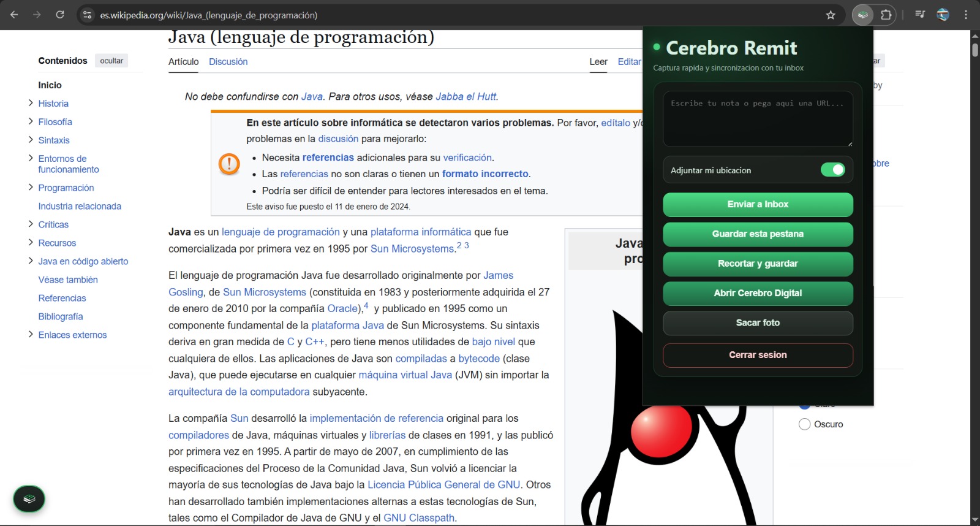Click the browser back arrow
Image resolution: width=980 pixels, height=526 pixels.
pos(14,15)
